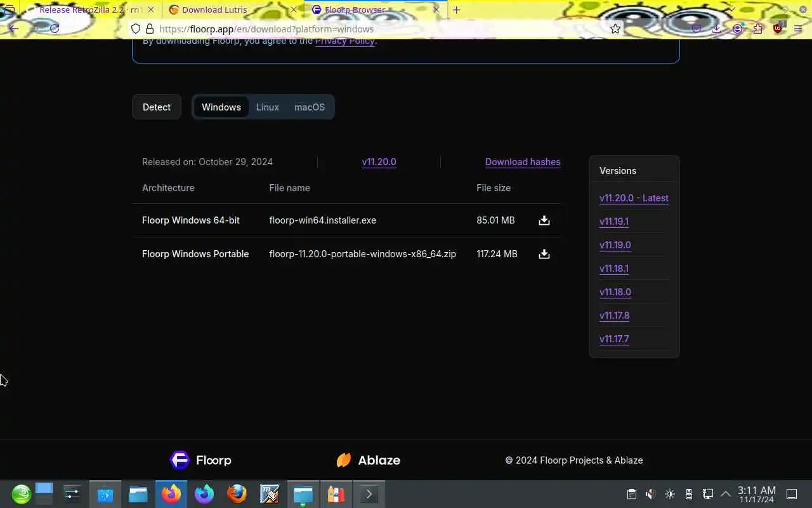This screenshot has height=508, width=812.
Task: Click the Floorp footer logo
Action: 200,460
